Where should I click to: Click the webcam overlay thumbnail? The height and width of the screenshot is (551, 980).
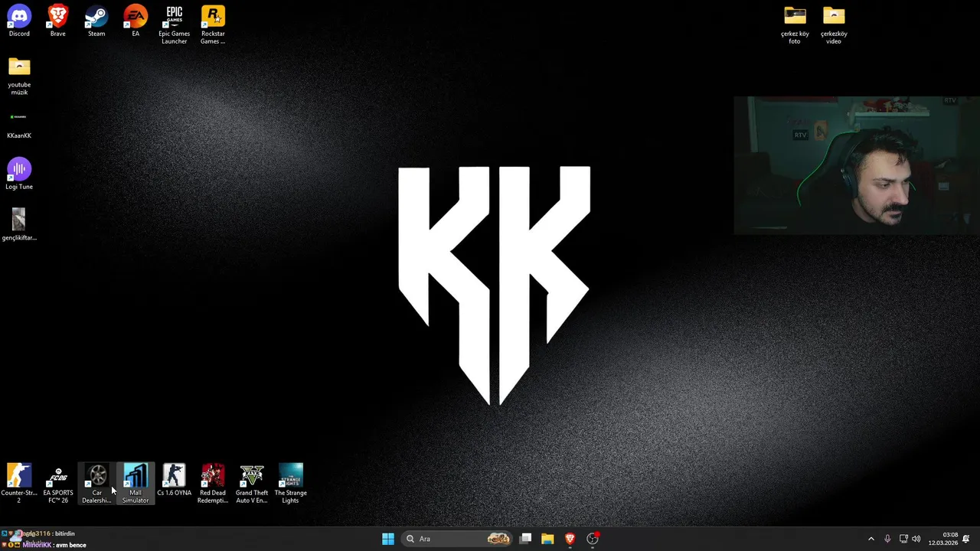[x=857, y=165]
